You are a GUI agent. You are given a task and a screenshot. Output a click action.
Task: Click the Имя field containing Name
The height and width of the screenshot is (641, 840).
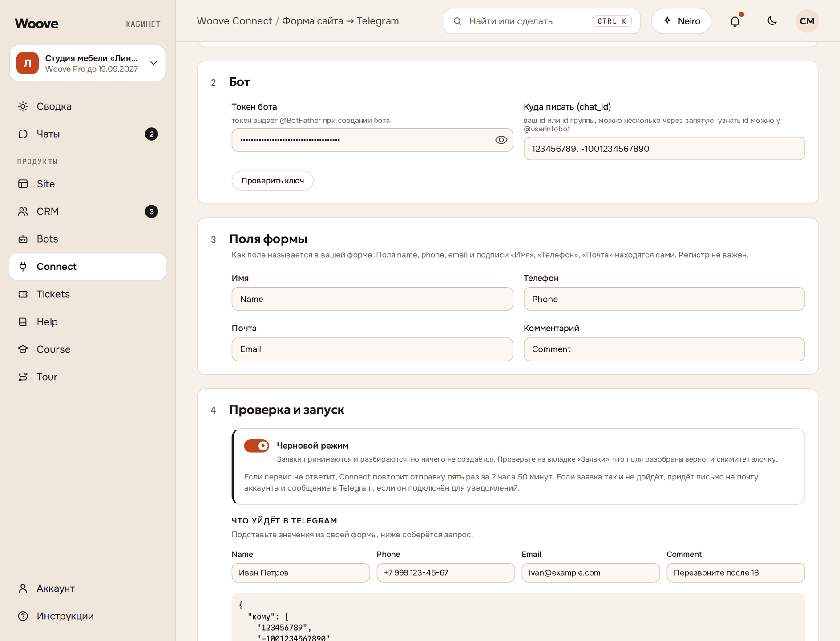[x=372, y=299]
